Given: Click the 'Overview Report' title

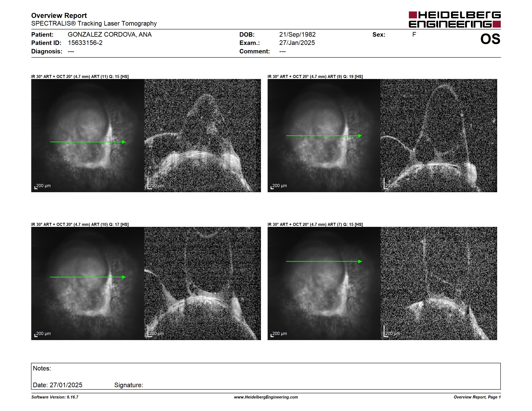Looking at the screenshot, I should point(59,16).
